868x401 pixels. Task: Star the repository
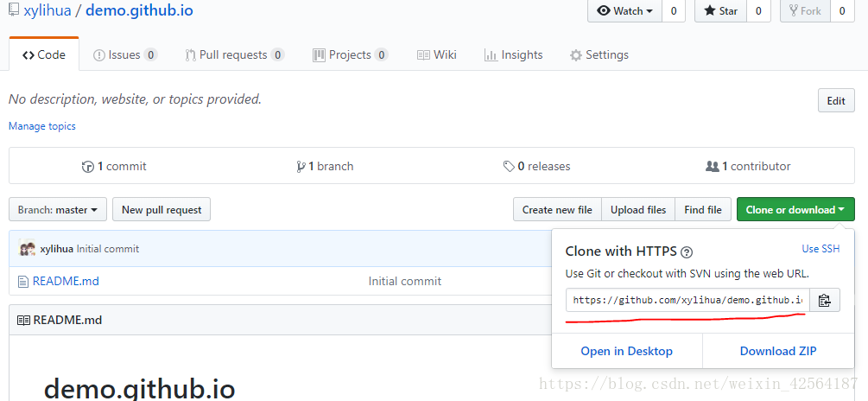coord(721,10)
